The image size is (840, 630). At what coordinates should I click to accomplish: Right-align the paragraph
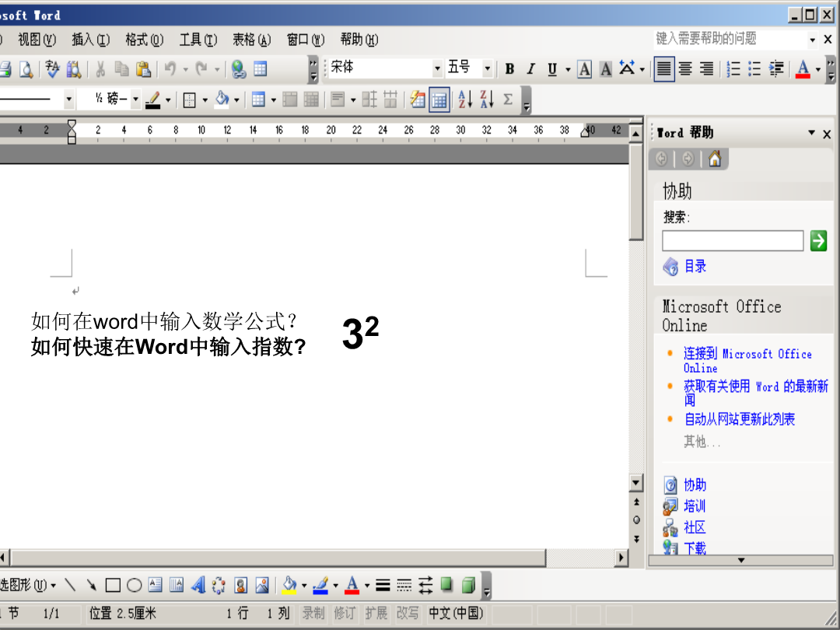click(706, 68)
